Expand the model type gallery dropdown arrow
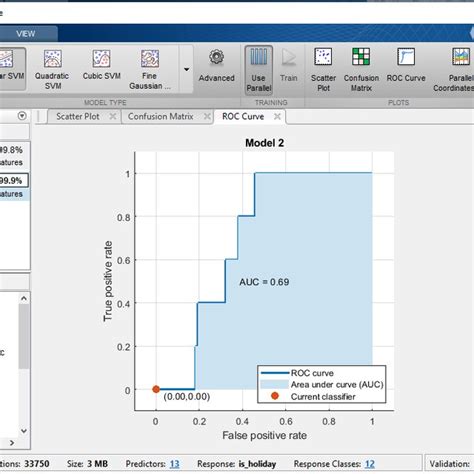The width and height of the screenshot is (474, 474). click(186, 69)
